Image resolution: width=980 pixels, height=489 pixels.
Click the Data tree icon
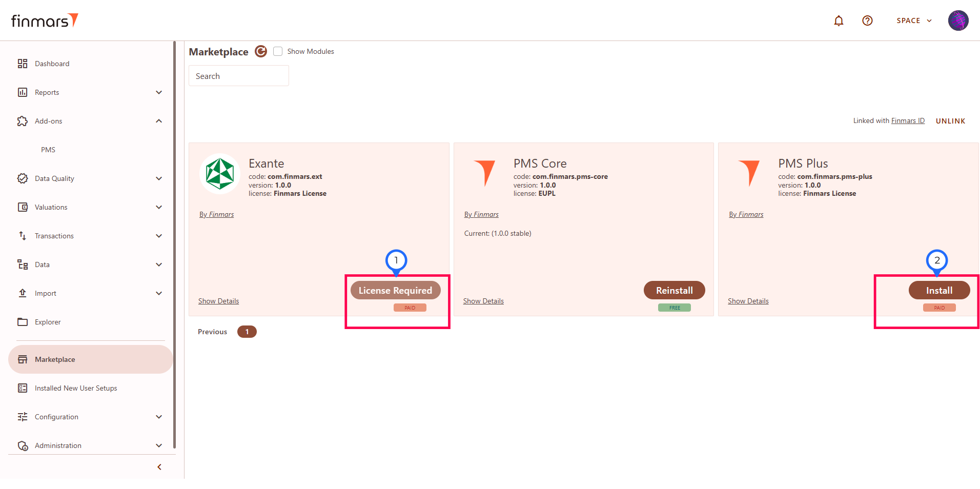(23, 264)
